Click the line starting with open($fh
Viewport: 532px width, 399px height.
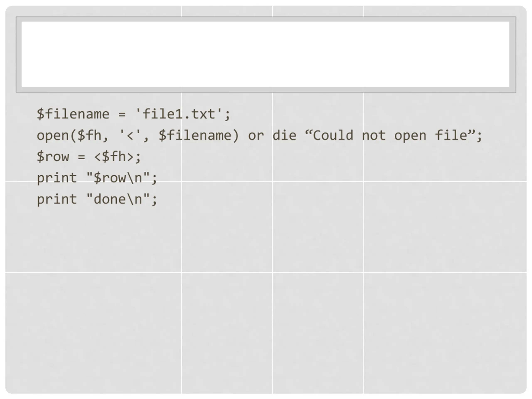point(260,135)
